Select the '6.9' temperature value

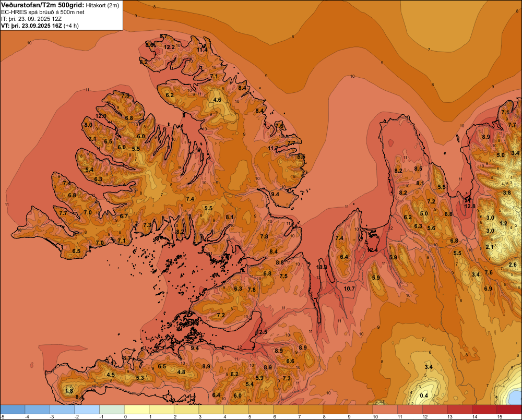(488, 289)
